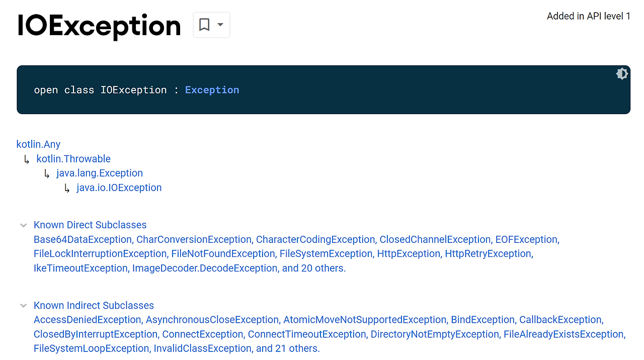Open EOFException subclass link
Screen dimensions: 644x360
coord(526,239)
